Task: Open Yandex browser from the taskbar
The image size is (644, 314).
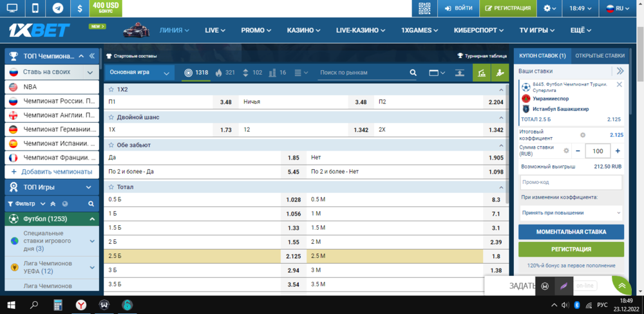Action: 81,305
